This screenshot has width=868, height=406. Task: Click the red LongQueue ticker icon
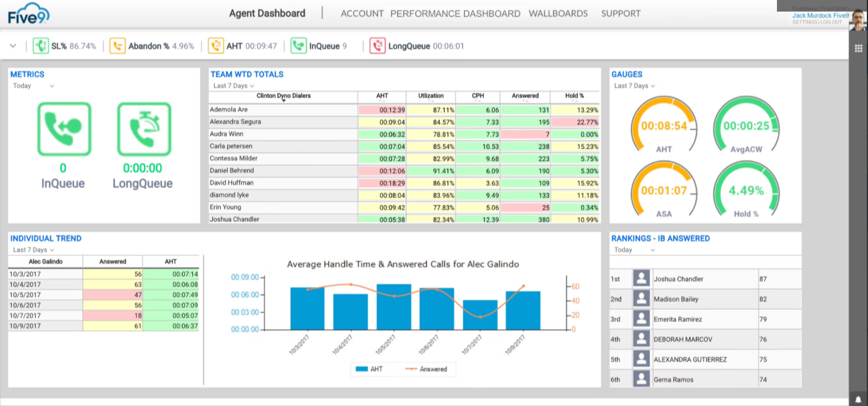[377, 46]
